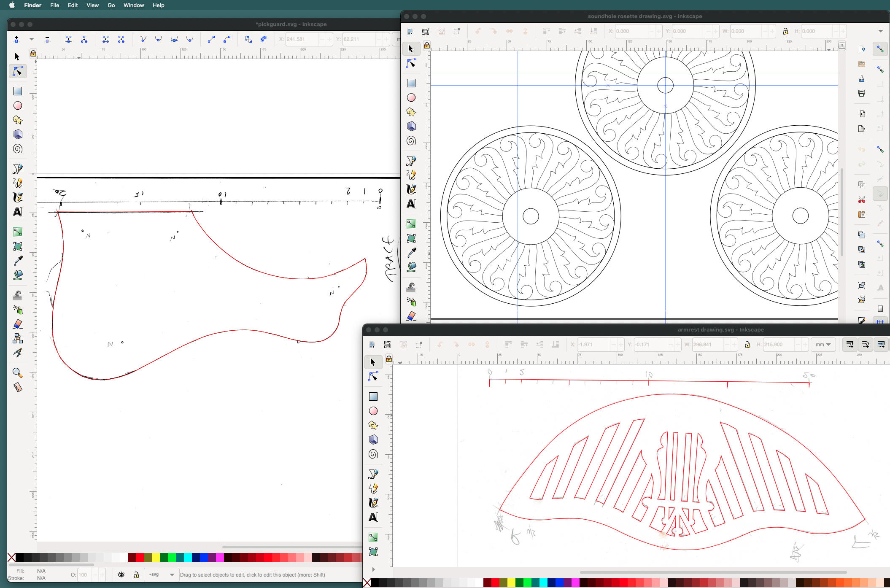Screen dimensions: 890x588
Task: Pick the 3D Box tool in armrest toolbox
Action: click(373, 440)
